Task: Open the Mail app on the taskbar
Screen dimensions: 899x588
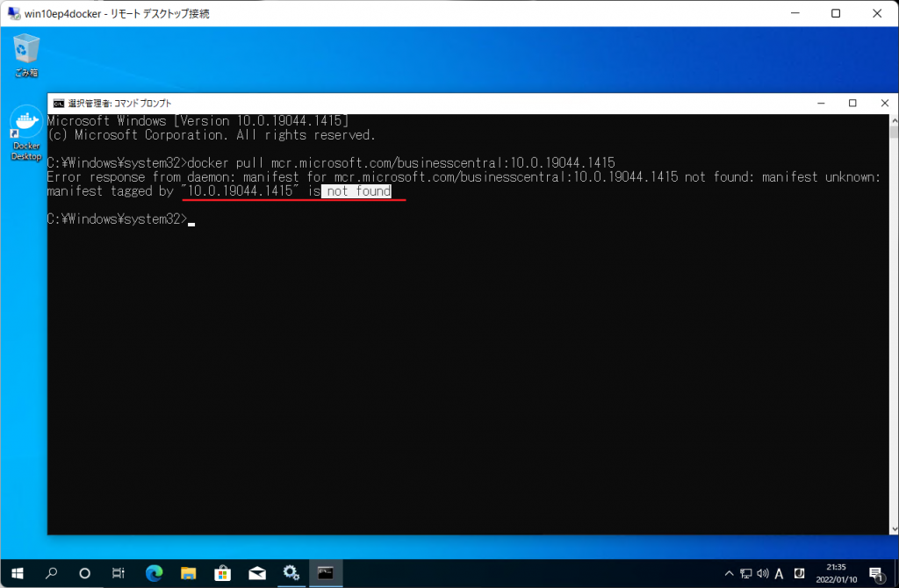Action: point(257,573)
